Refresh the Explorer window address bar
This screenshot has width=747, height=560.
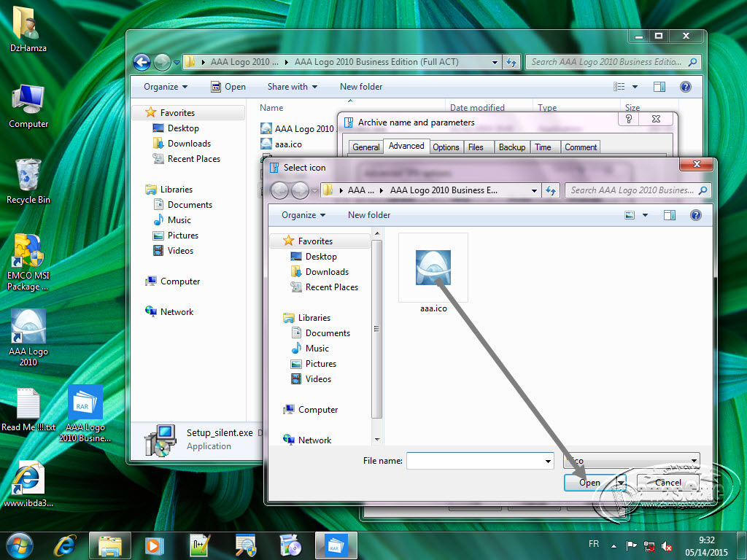point(511,62)
